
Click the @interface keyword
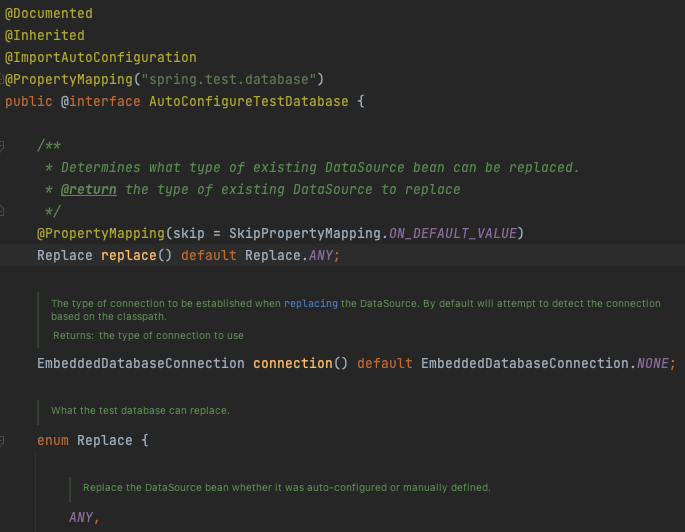point(100,101)
